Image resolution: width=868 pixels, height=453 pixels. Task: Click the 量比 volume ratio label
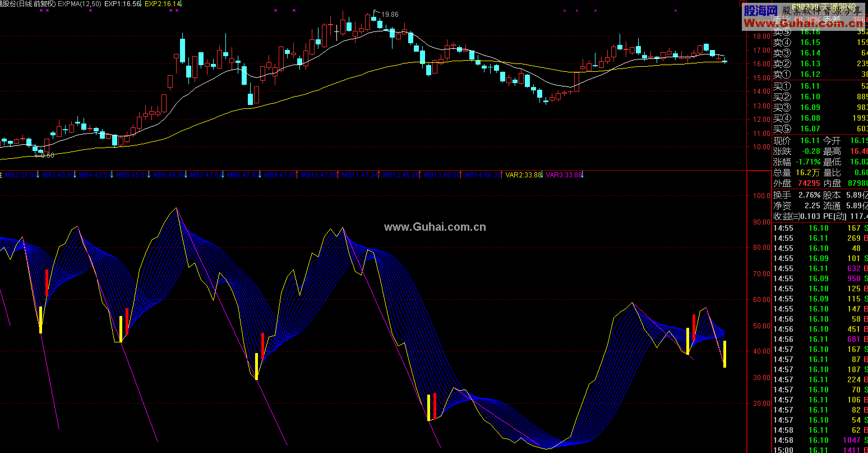click(x=832, y=172)
